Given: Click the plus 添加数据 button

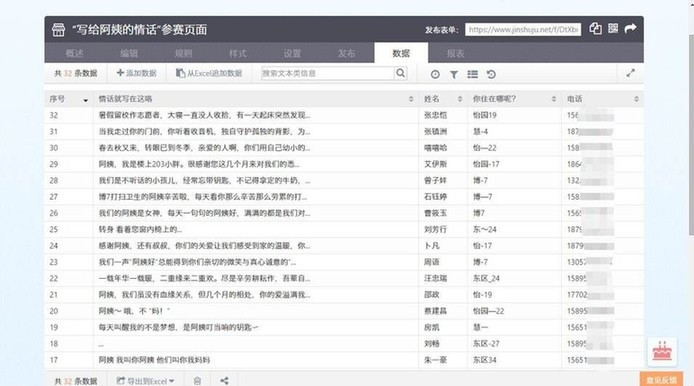Looking at the screenshot, I should [136, 73].
